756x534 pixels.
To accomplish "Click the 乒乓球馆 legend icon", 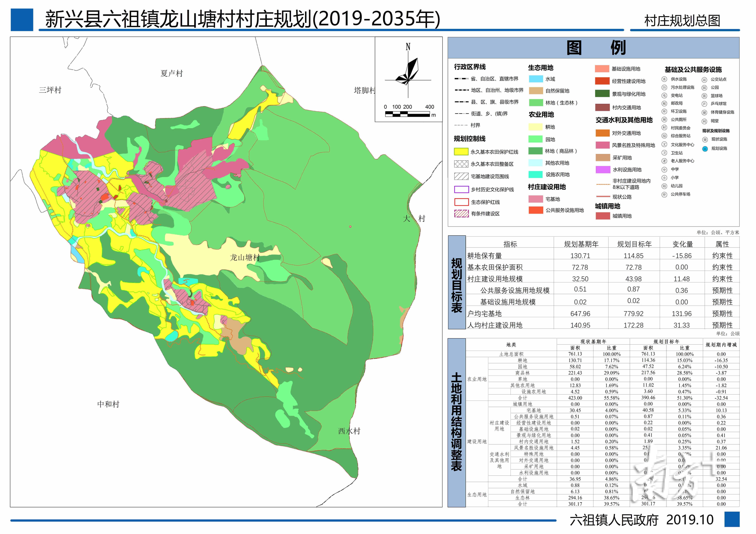I will point(704,104).
